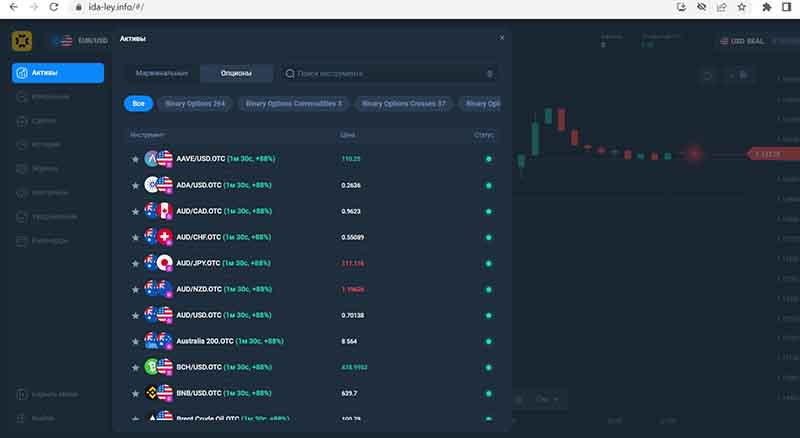Switch to the Маржинальная tab
The width and height of the screenshot is (800, 438).
coord(162,74)
